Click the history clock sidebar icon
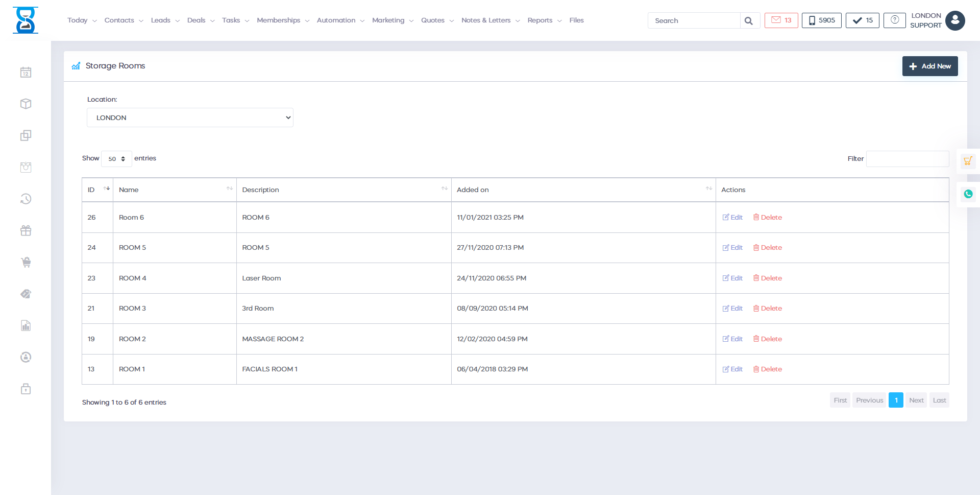 click(x=26, y=199)
